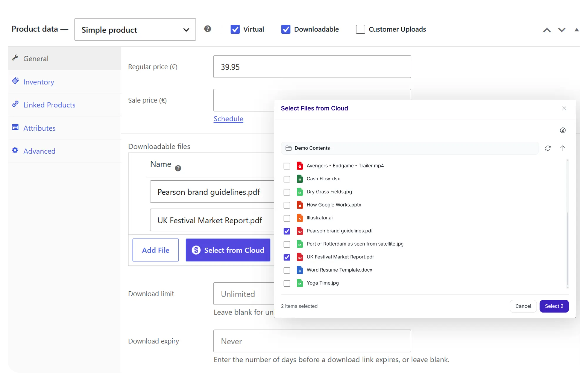The image size is (588, 388).
Task: Check Avengers - Endgame - Trailer.mp4 checkbox
Action: (287, 166)
